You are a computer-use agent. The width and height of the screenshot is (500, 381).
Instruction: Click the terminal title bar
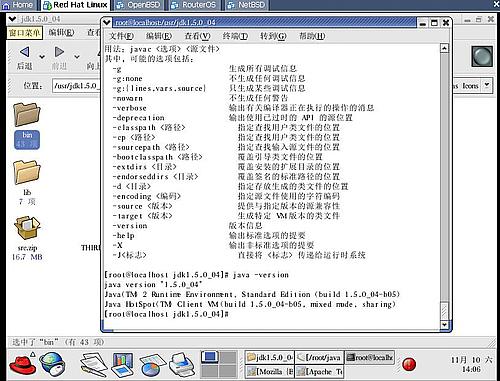pyautogui.click(x=263, y=23)
